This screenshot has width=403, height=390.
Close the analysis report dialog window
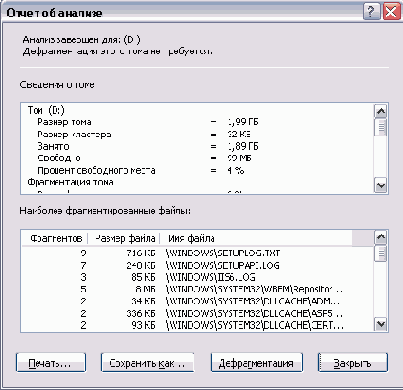[391, 12]
